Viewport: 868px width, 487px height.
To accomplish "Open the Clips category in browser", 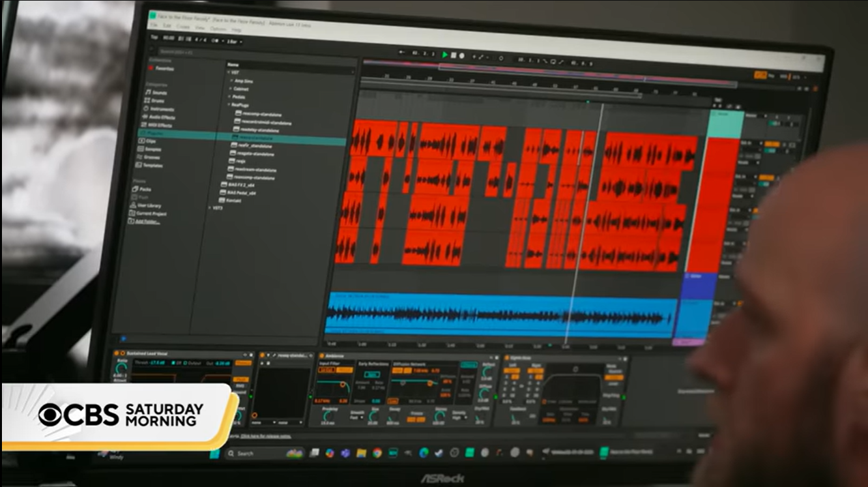I will (x=148, y=141).
